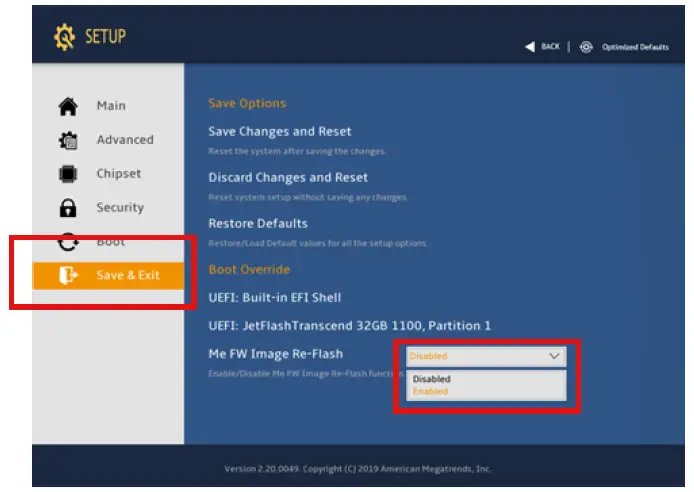Screen dimensions: 694x492
Task: Boot from UEFI: Built-in EFI Shell
Action: (275, 297)
